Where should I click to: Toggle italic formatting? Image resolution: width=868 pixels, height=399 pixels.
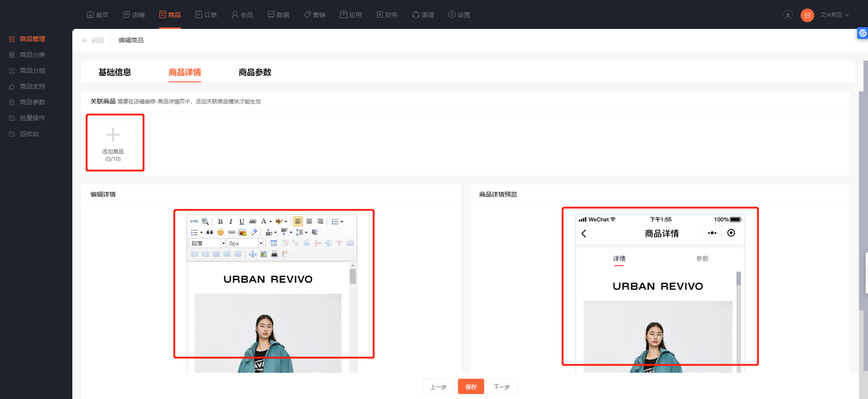pos(231,221)
